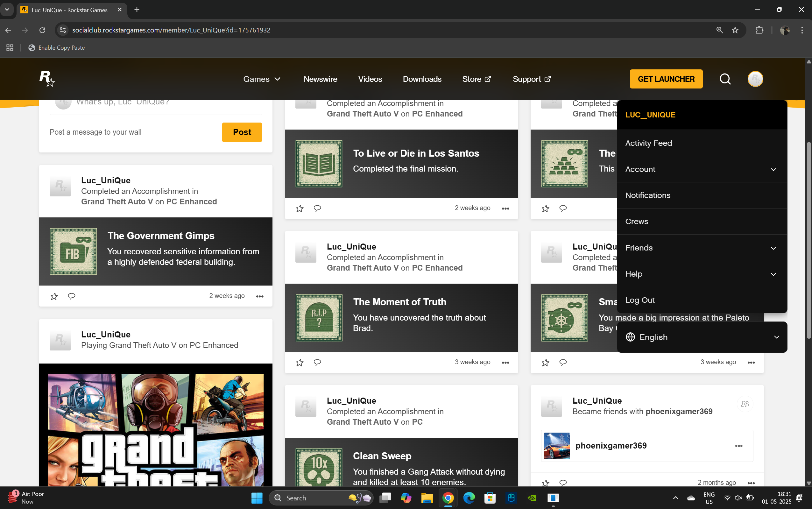Image resolution: width=812 pixels, height=509 pixels.
Task: Comment on The Moment of Truth post
Action: pyautogui.click(x=317, y=362)
